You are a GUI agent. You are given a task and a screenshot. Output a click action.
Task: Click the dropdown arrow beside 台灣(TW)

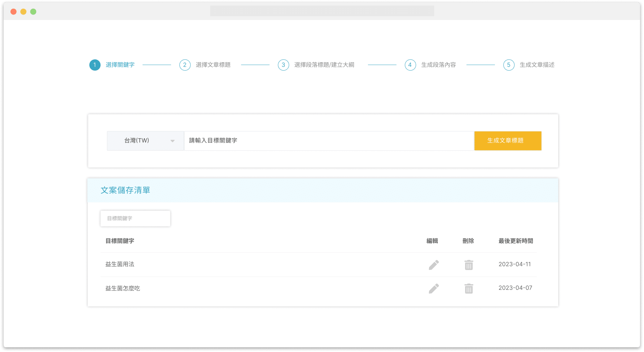point(173,141)
